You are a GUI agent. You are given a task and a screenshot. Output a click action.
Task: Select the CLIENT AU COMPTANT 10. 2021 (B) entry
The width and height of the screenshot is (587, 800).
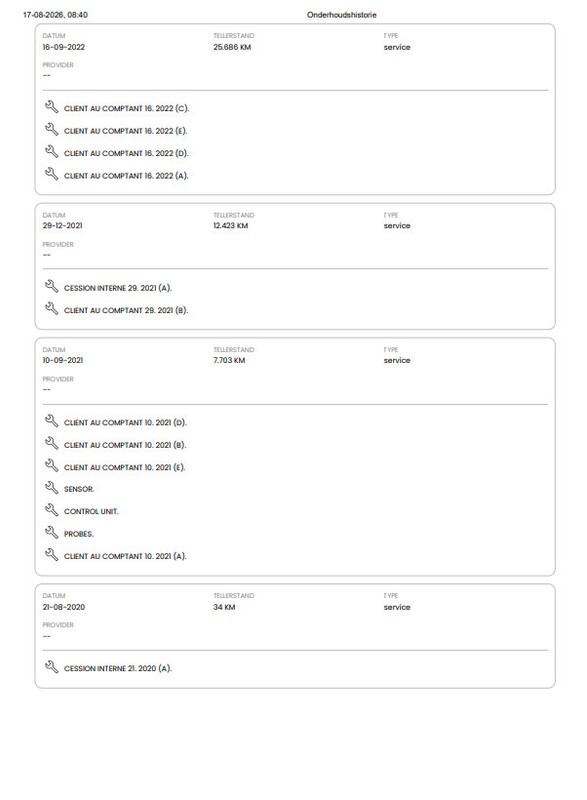coord(125,445)
